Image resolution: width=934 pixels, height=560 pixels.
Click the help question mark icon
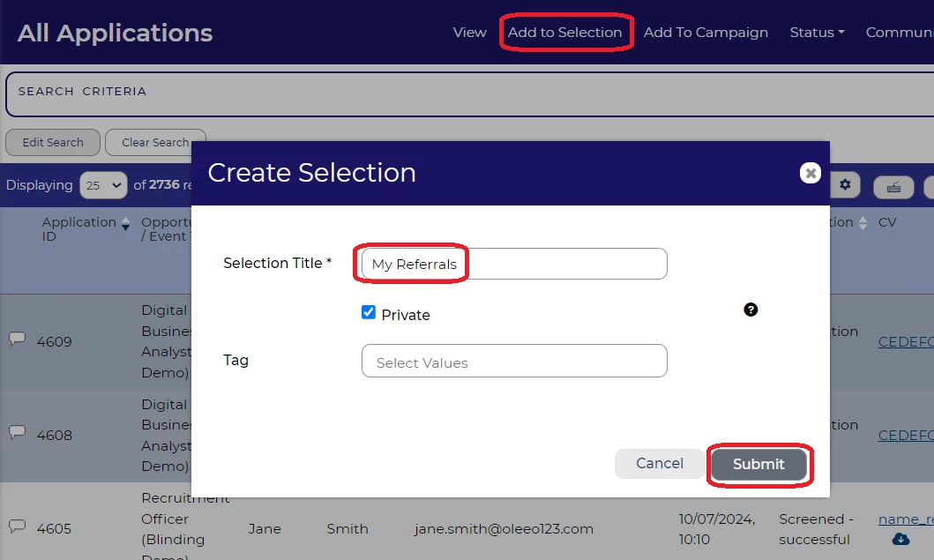(x=751, y=310)
